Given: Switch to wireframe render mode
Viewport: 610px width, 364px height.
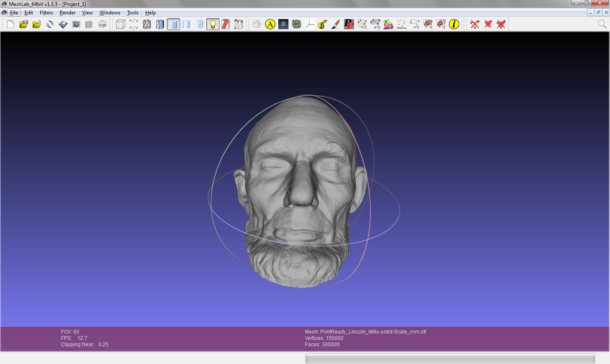Looking at the screenshot, I should click(x=147, y=24).
